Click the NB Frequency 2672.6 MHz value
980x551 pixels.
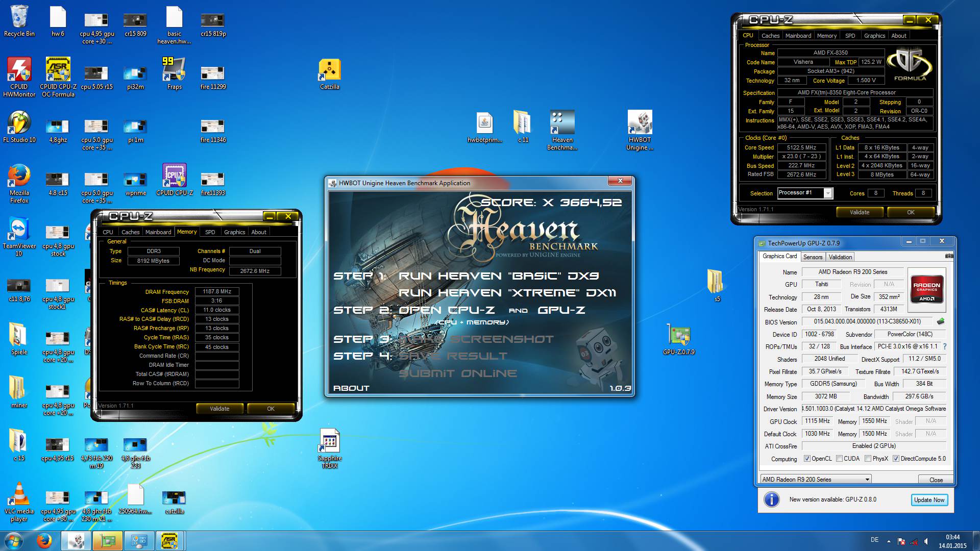pyautogui.click(x=255, y=271)
